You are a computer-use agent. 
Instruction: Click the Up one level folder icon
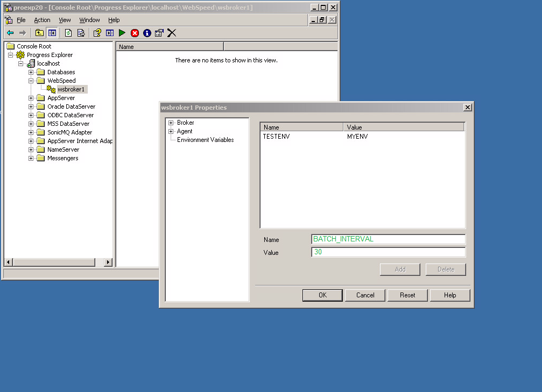(39, 33)
